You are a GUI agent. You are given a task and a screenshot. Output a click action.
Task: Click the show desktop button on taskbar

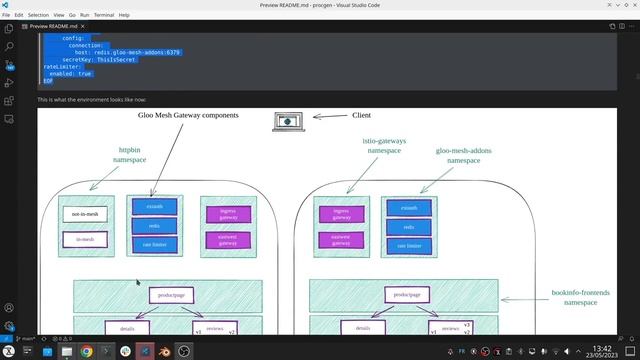coord(630,351)
